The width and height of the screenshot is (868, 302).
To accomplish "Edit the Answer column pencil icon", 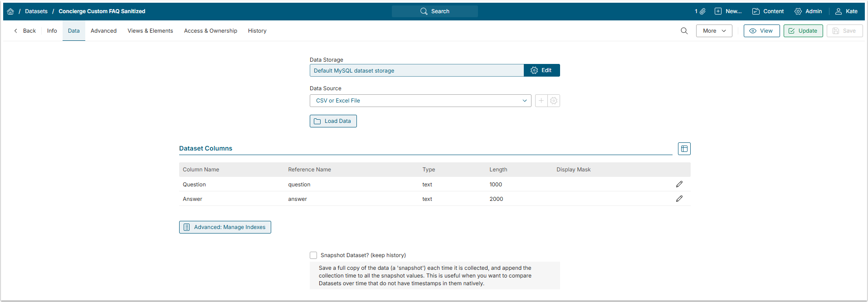I will pyautogui.click(x=679, y=199).
